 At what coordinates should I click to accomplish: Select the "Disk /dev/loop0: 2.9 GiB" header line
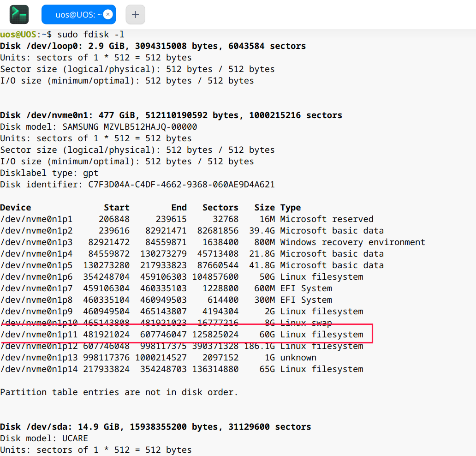pos(153,46)
